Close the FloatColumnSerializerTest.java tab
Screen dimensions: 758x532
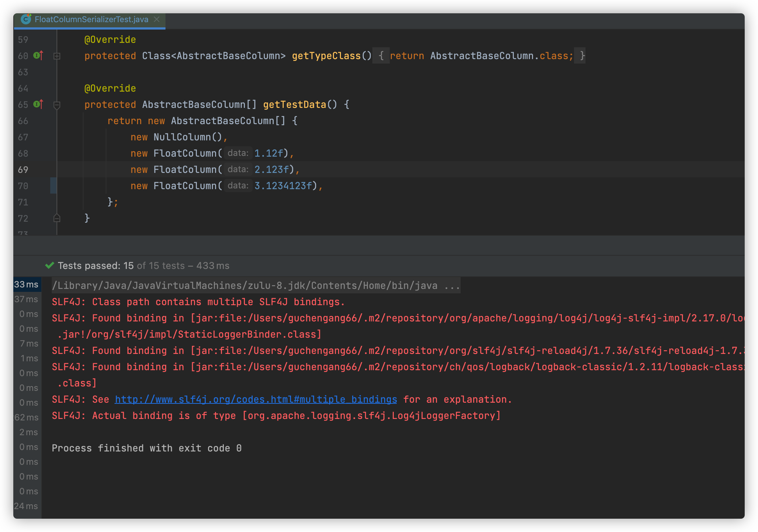(x=157, y=19)
